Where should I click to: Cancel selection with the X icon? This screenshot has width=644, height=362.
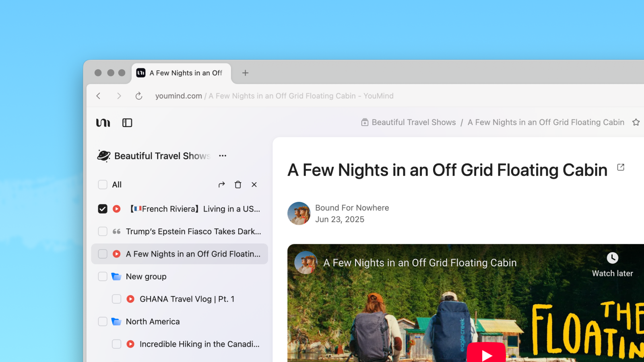coord(254,185)
